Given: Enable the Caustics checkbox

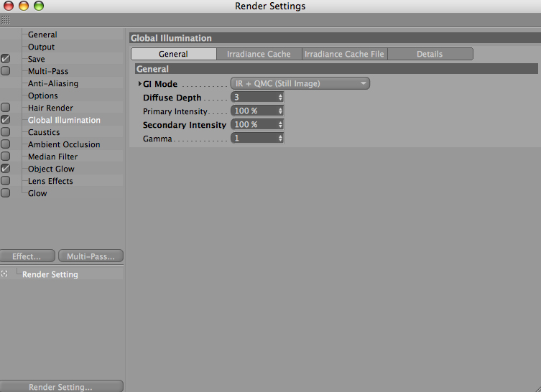Looking at the screenshot, I should 5,131.
